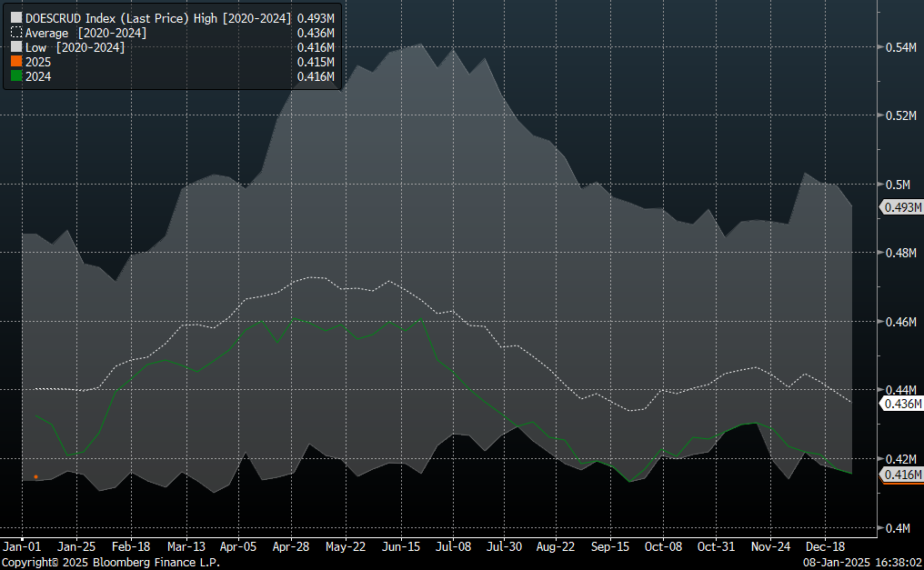Click the green 2024 legend swatch
Image resolution: width=924 pixels, height=570 pixels.
coord(16,77)
